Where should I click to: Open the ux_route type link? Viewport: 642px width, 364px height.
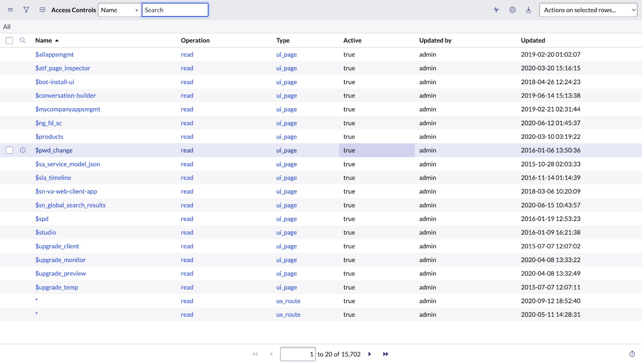tap(288, 301)
